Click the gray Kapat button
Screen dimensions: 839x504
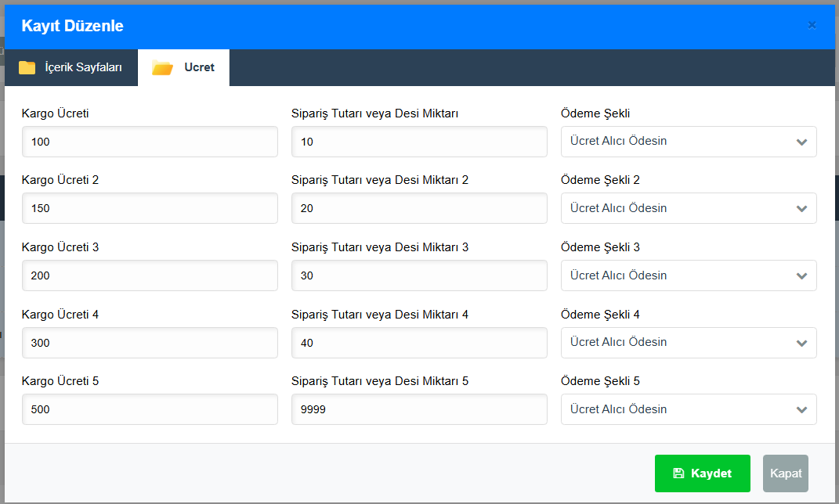pos(785,473)
